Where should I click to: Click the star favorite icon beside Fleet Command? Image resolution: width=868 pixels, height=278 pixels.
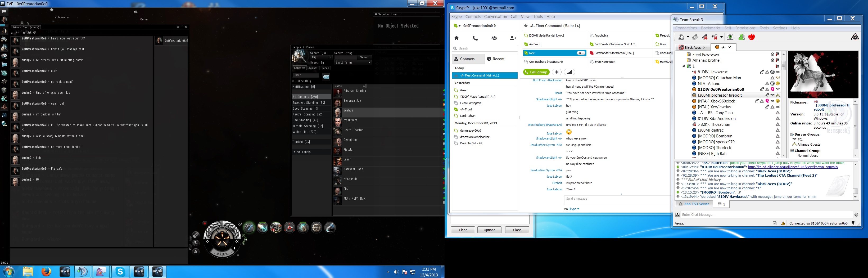tap(526, 26)
